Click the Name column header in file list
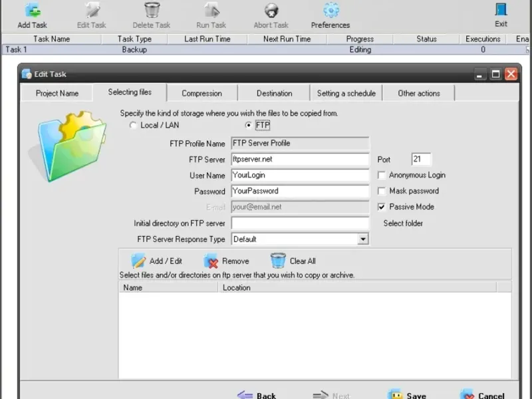 [x=168, y=288]
